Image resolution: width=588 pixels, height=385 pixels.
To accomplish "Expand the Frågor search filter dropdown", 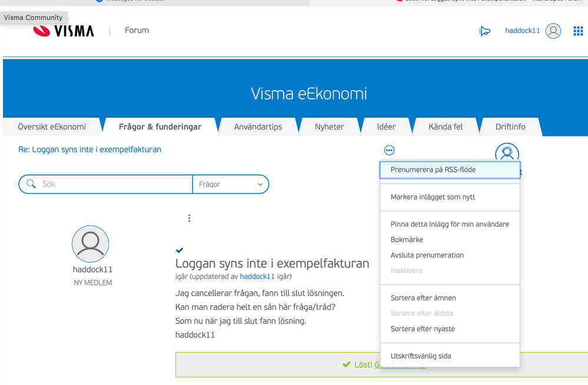I will click(230, 184).
